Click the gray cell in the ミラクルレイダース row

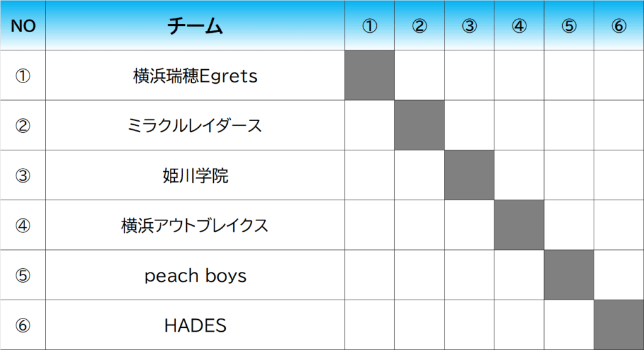click(419, 125)
